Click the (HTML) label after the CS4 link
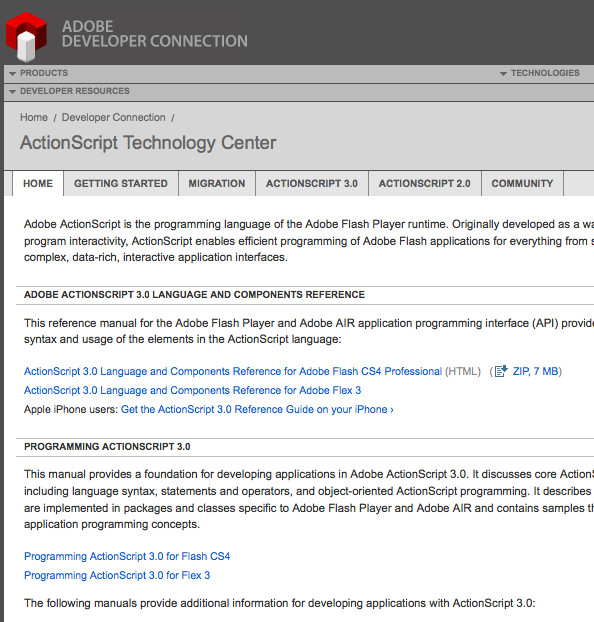 pos(463,371)
